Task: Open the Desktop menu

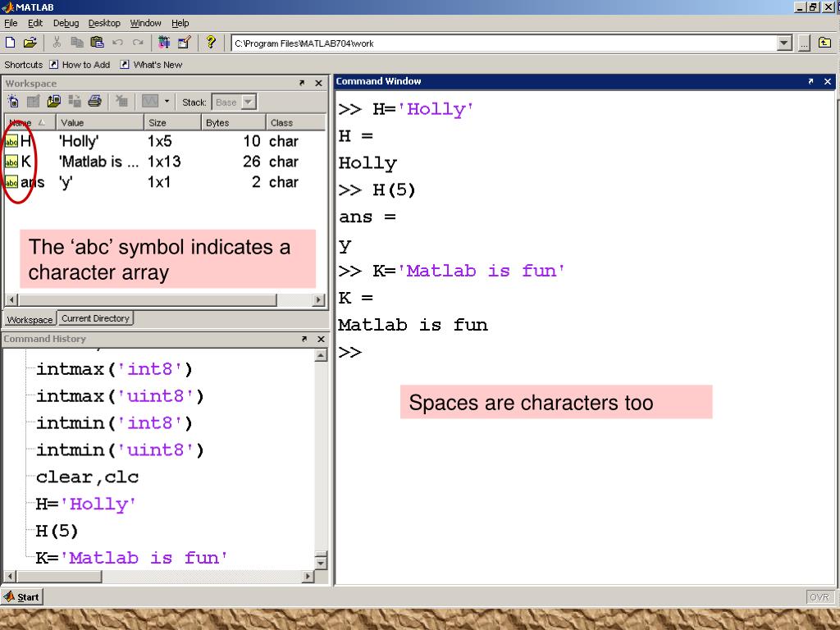Action: point(104,23)
